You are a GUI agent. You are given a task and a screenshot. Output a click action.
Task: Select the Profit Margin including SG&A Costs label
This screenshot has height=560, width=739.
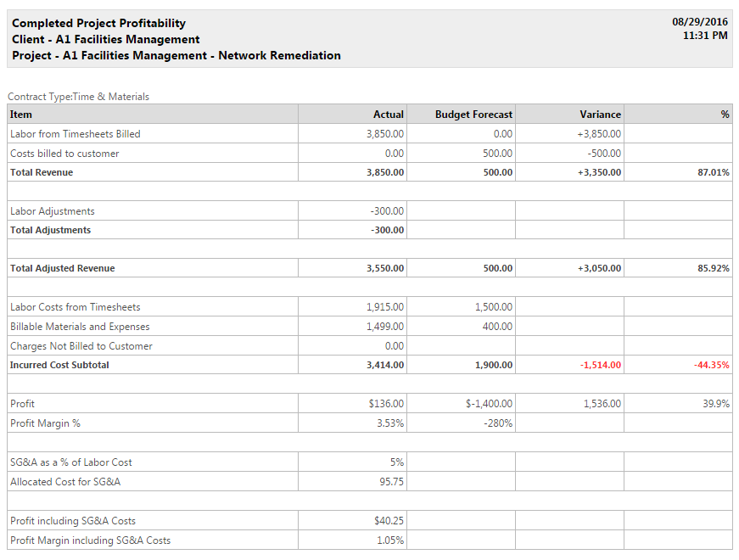tap(91, 540)
